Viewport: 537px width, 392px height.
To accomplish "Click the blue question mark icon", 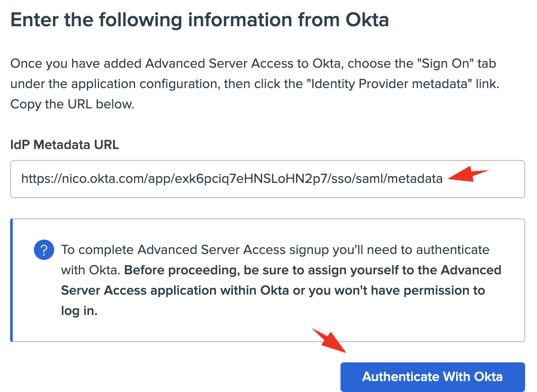I will pyautogui.click(x=44, y=250).
